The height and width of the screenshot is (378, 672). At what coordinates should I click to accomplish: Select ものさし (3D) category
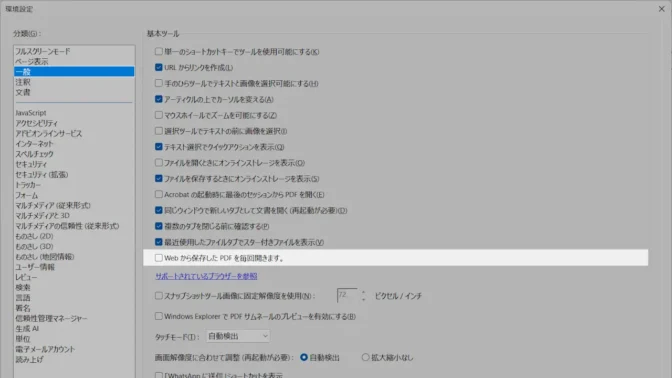(74, 246)
